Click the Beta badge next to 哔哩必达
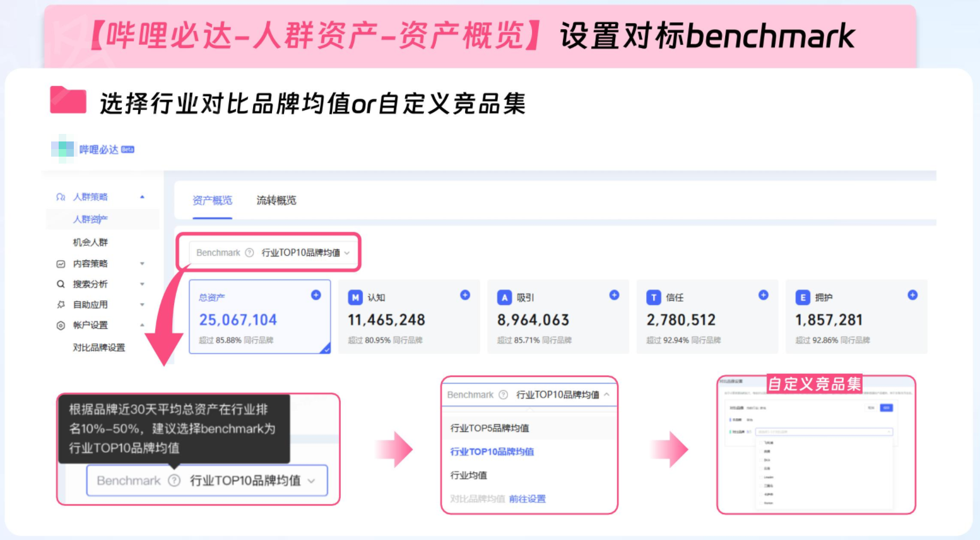980x540 pixels. tap(127, 150)
